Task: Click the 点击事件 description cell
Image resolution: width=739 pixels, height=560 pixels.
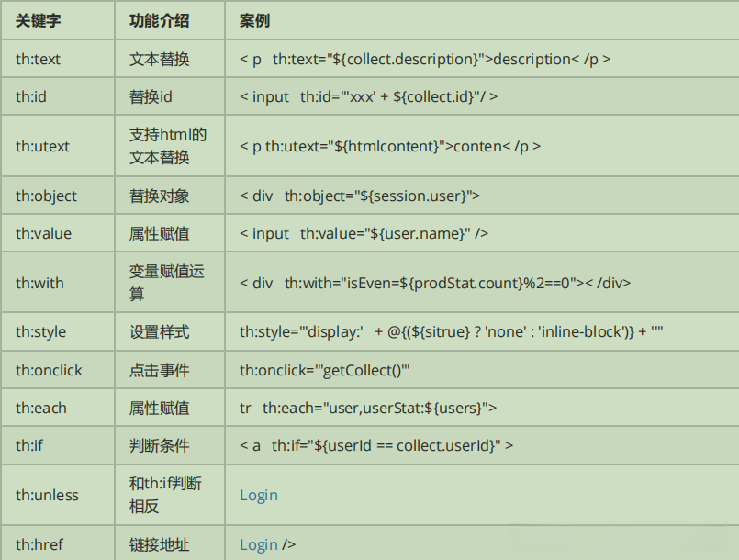Action: (x=160, y=370)
